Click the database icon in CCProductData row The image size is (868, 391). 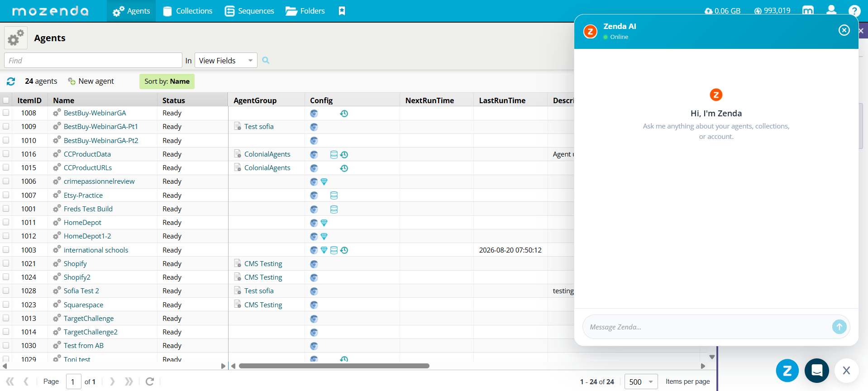[334, 155]
